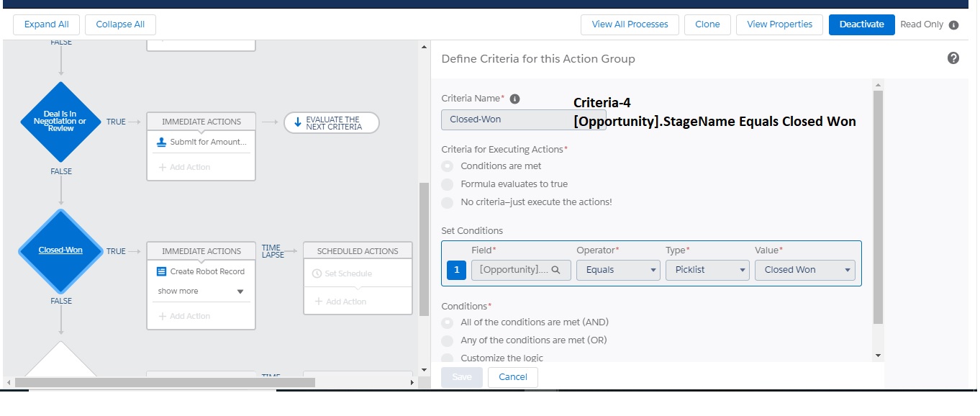Select the Closed-Won criteria diamond
This screenshot has height=416, width=980.
point(61,250)
